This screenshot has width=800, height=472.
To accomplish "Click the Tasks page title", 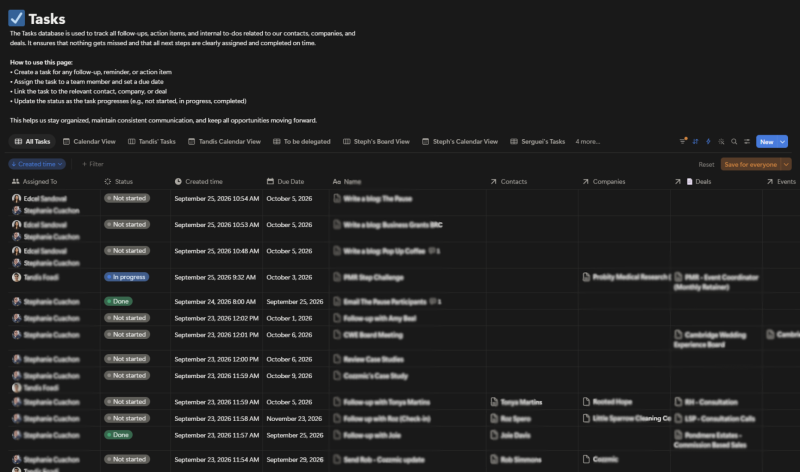I will point(47,19).
